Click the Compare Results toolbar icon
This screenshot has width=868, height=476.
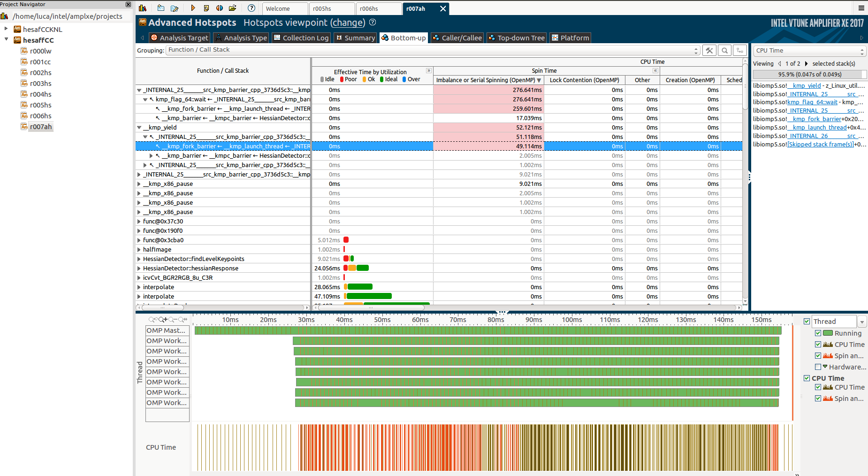point(219,8)
